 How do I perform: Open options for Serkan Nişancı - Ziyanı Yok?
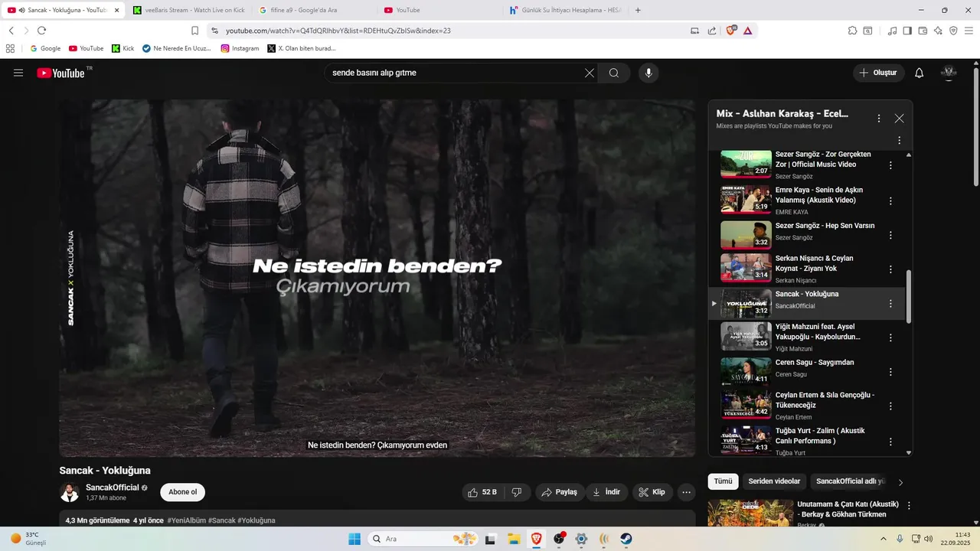890,269
